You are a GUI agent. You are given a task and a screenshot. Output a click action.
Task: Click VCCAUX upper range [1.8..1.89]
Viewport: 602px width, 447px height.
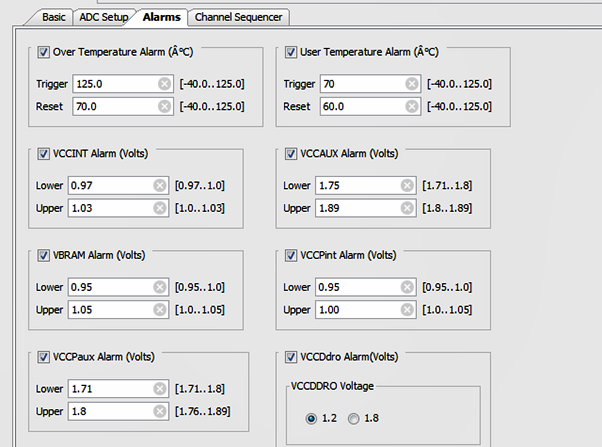click(x=447, y=208)
